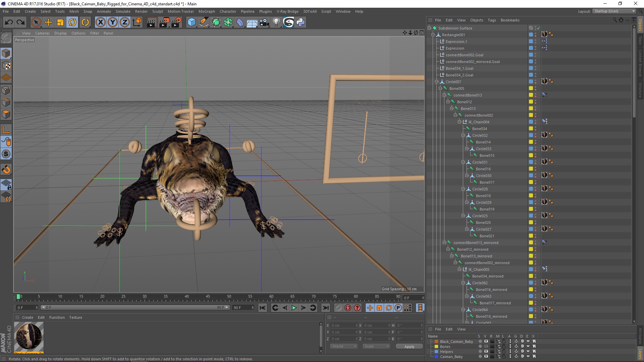The width and height of the screenshot is (644, 362).
Task: Collapse the IK_Chain004 node
Action: (x=460, y=122)
